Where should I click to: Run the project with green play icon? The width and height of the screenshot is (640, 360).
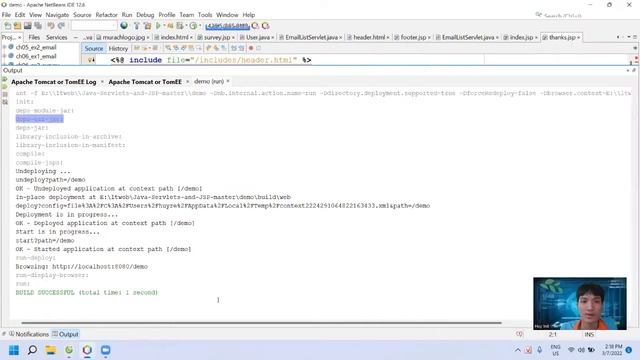pos(158,26)
